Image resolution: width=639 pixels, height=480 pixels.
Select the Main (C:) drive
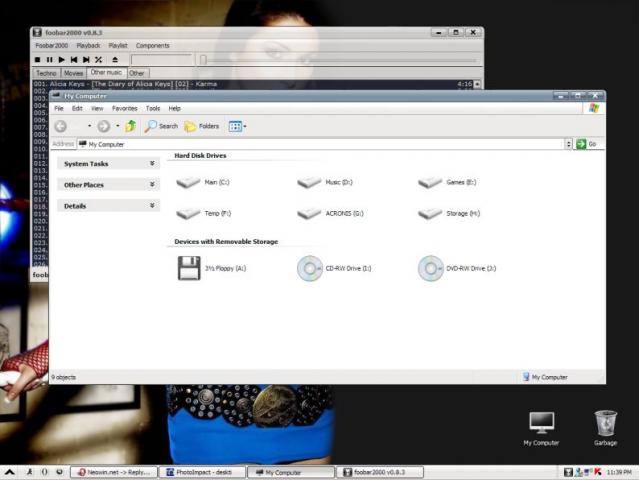click(x=203, y=182)
